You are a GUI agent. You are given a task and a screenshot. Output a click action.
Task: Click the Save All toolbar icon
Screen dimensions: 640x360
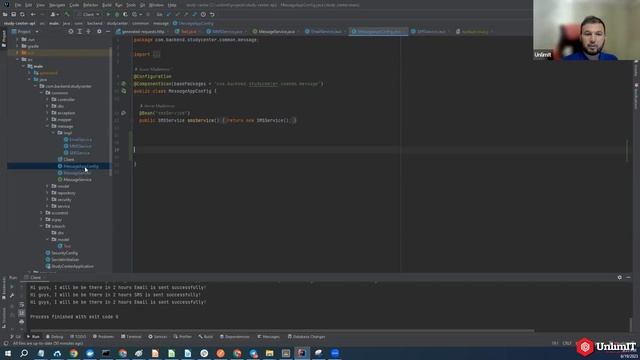click(x=13, y=14)
